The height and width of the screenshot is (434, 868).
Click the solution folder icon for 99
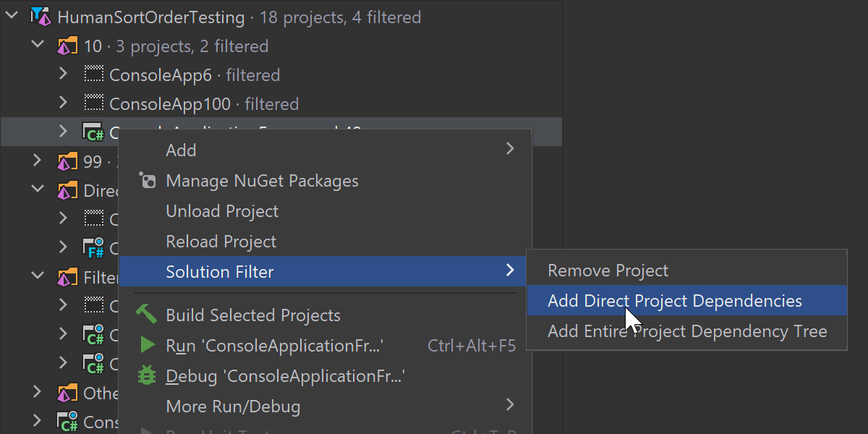point(67,161)
